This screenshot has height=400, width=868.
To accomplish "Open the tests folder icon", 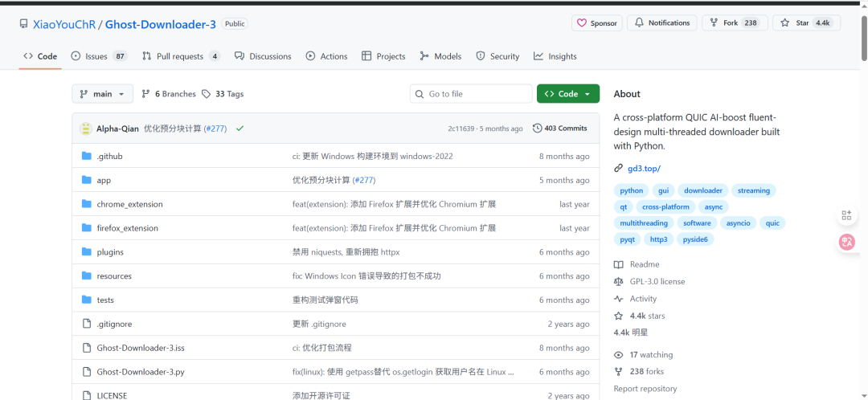I will click(86, 300).
